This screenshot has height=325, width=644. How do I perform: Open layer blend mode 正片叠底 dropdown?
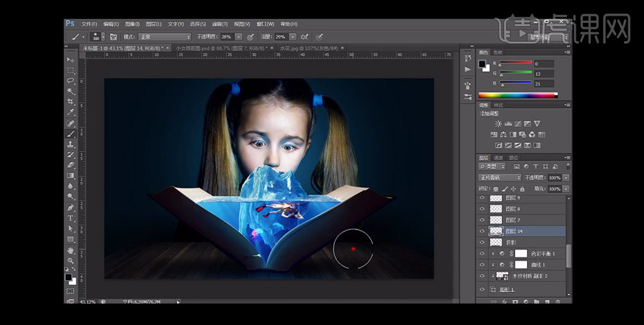[x=500, y=177]
